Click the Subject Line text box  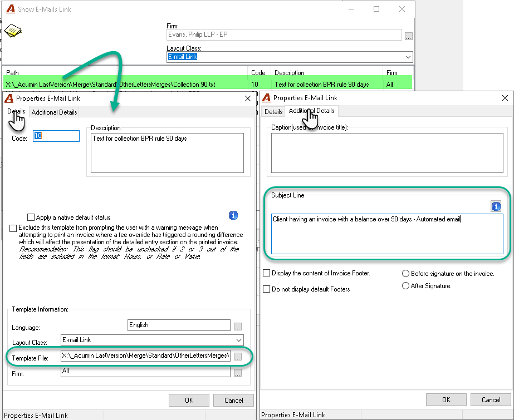(387, 234)
